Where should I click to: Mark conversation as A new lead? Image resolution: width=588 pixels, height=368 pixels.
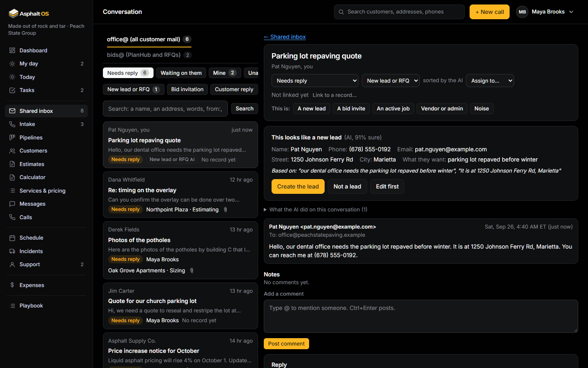tap(312, 108)
